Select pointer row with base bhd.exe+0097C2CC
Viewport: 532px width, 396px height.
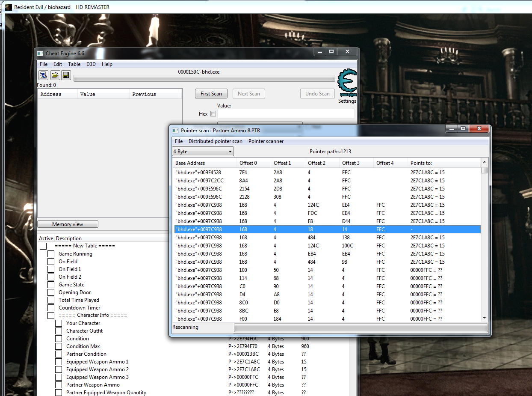pyautogui.click(x=327, y=181)
